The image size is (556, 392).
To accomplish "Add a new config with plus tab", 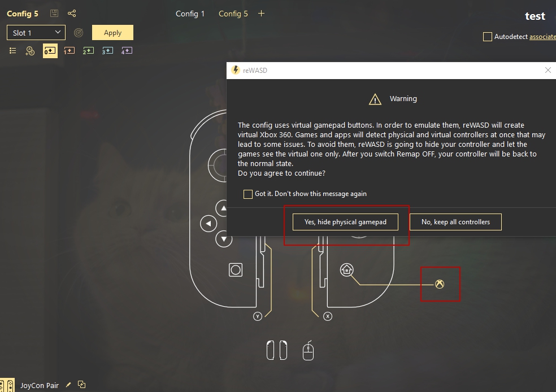I will coord(262,14).
